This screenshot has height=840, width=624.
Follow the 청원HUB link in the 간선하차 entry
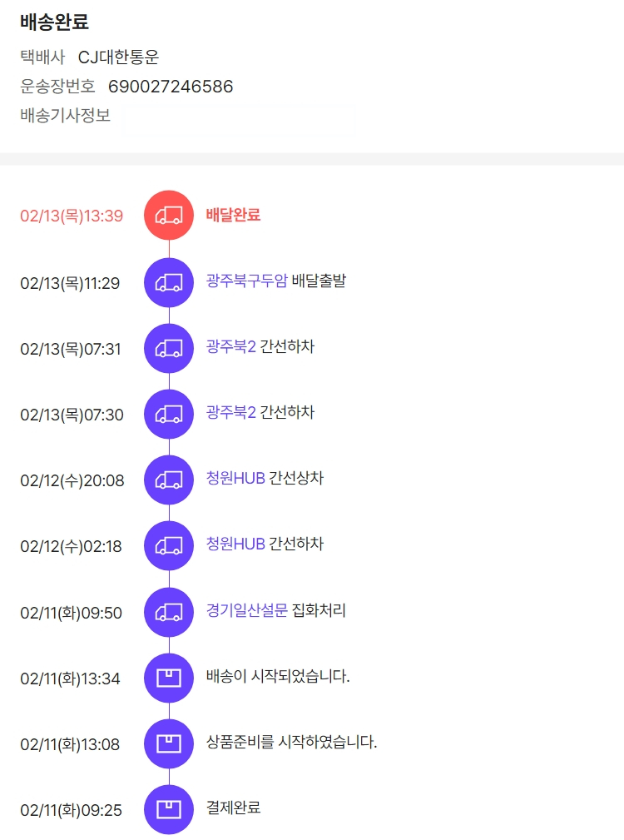click(235, 544)
